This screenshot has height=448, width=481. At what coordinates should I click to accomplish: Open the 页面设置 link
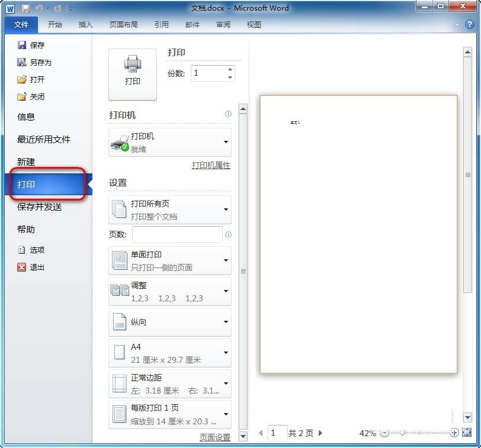point(215,437)
